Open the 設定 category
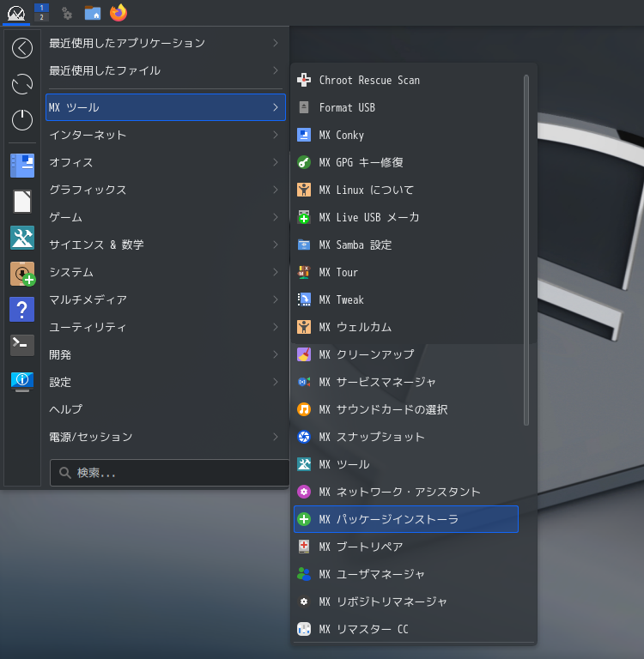This screenshot has height=659, width=644. 166,382
